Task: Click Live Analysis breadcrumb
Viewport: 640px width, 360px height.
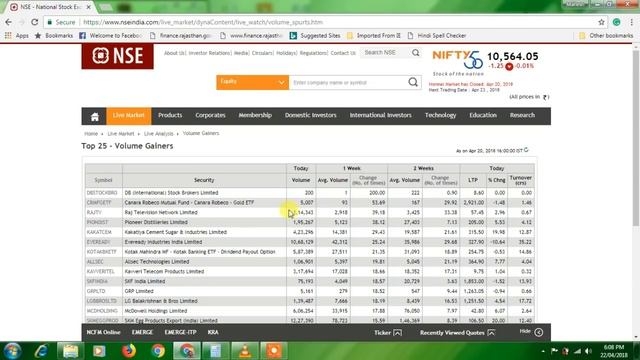Action: 158,134
